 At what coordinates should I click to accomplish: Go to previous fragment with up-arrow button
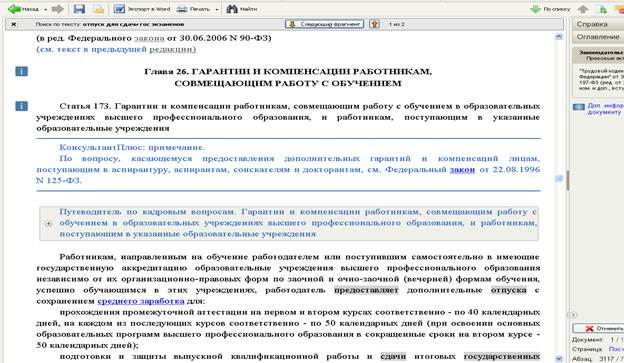[374, 24]
